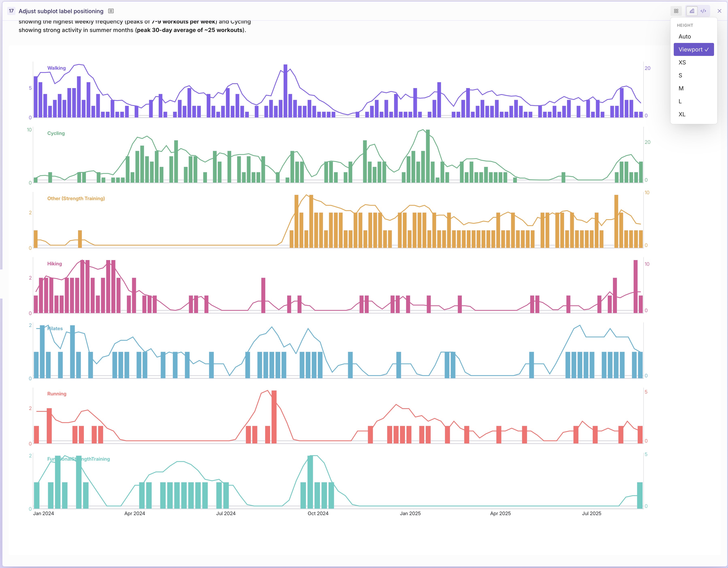Select XL height
Image resolution: width=728 pixels, height=568 pixels.
click(x=694, y=114)
